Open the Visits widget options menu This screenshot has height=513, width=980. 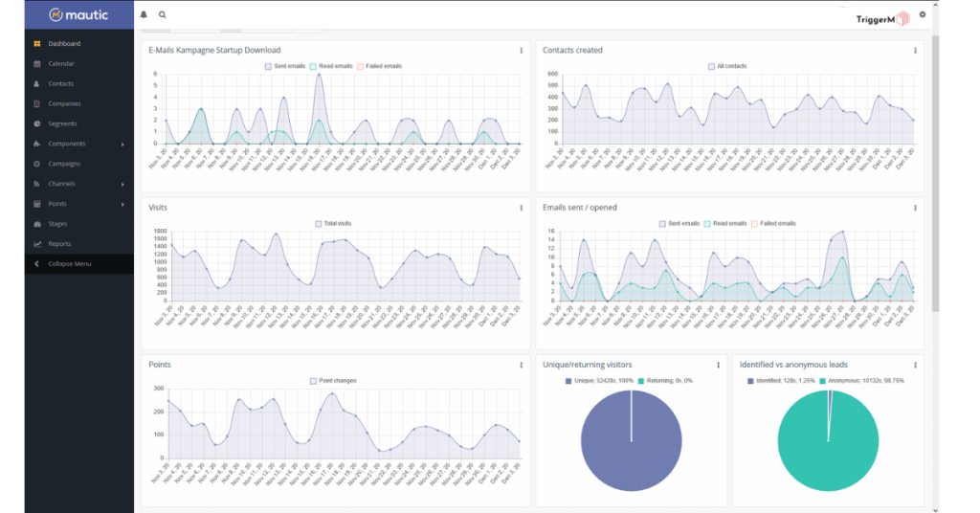521,207
